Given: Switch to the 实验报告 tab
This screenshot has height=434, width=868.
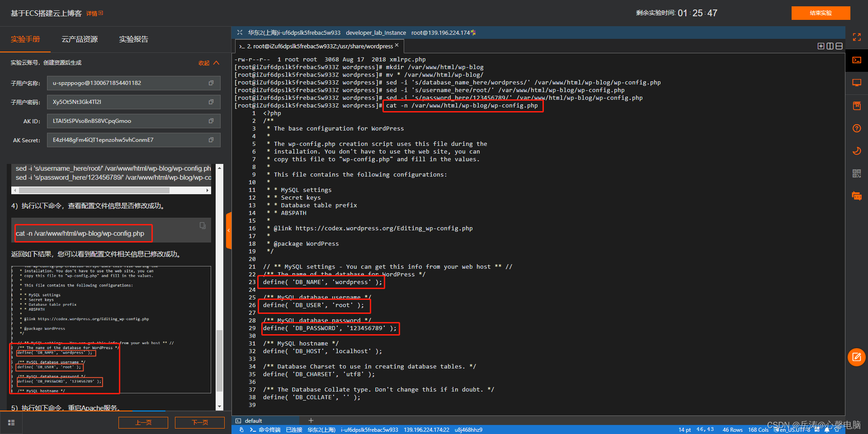Looking at the screenshot, I should point(133,39).
